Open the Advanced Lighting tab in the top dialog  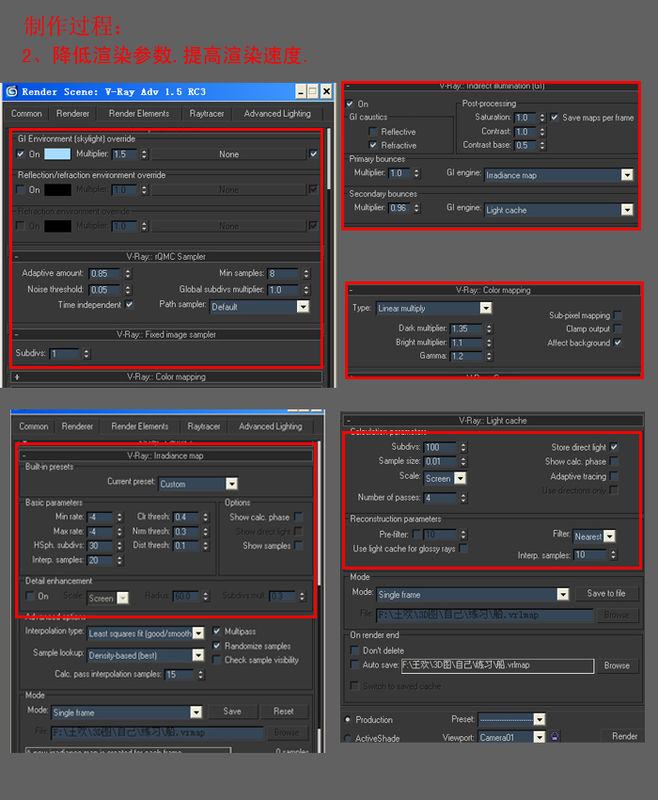(277, 113)
